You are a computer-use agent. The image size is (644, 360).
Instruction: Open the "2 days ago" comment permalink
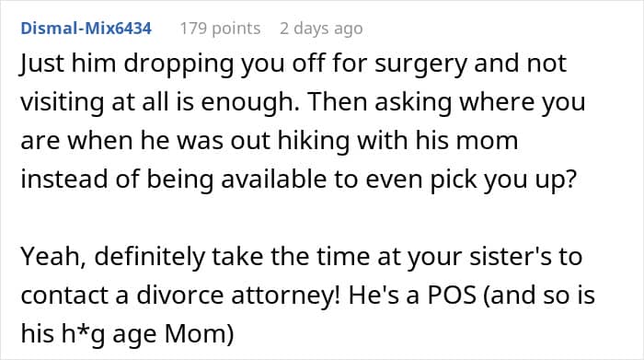point(321,29)
